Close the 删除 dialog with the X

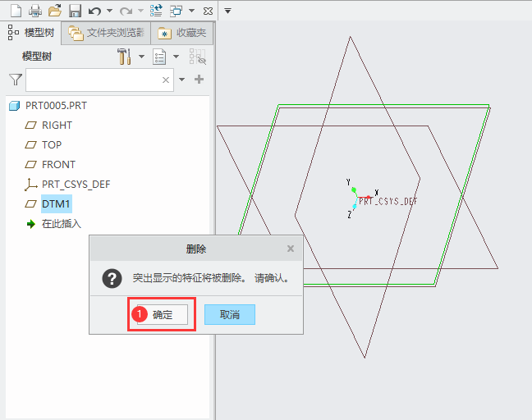(291, 249)
